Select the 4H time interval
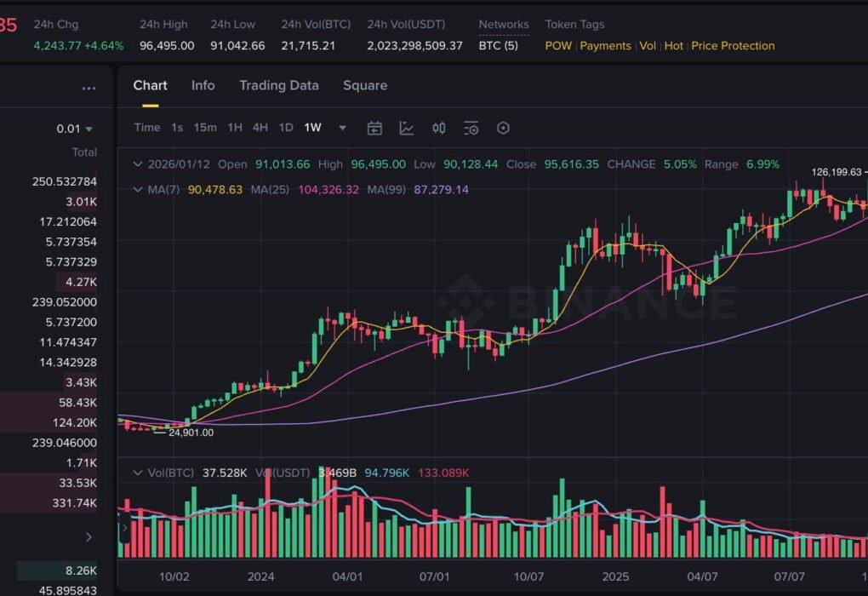Screen dimensions: 868x596 (x=260, y=128)
